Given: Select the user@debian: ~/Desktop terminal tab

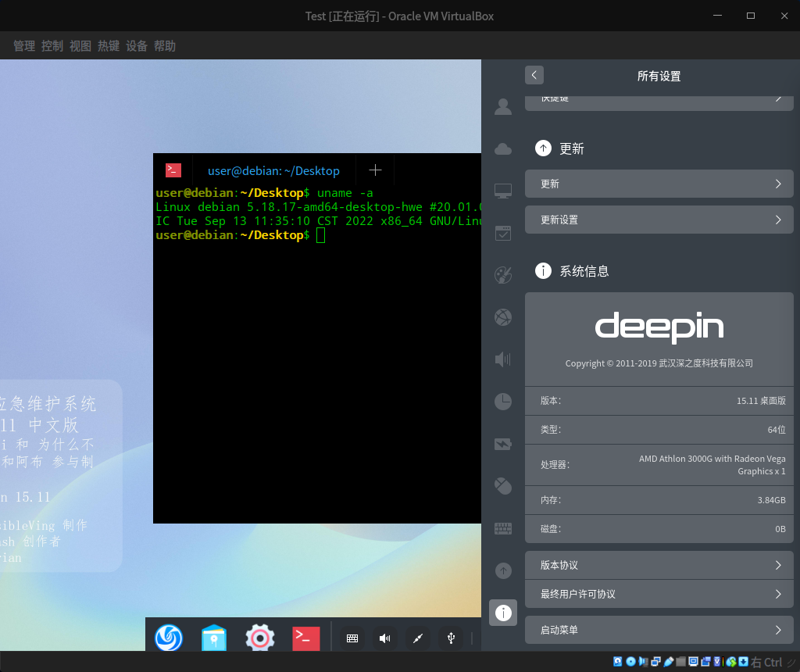Looking at the screenshot, I should tap(273, 170).
